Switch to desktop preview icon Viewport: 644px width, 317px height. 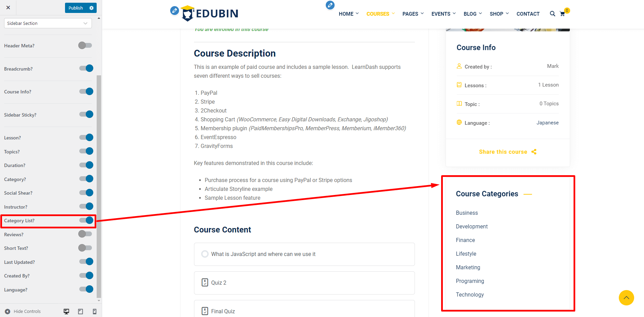tap(66, 311)
